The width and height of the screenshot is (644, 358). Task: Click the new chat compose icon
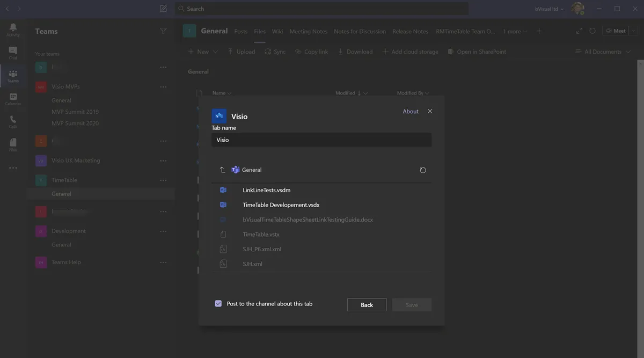pyautogui.click(x=163, y=9)
